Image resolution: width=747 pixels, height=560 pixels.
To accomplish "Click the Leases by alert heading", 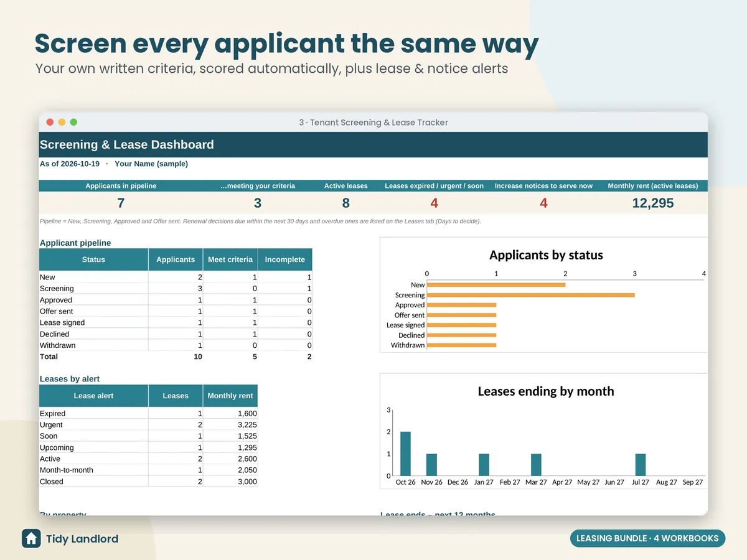I will tap(70, 378).
